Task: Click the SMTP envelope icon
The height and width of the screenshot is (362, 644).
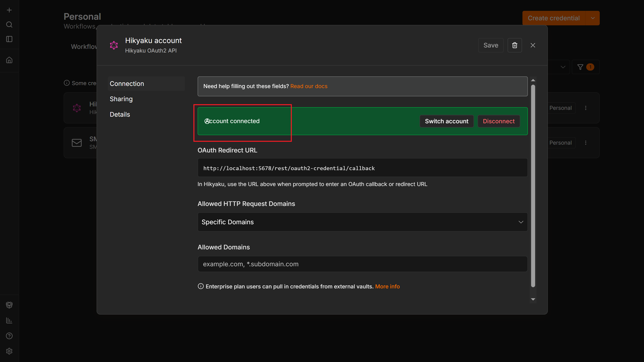Action: point(77,143)
